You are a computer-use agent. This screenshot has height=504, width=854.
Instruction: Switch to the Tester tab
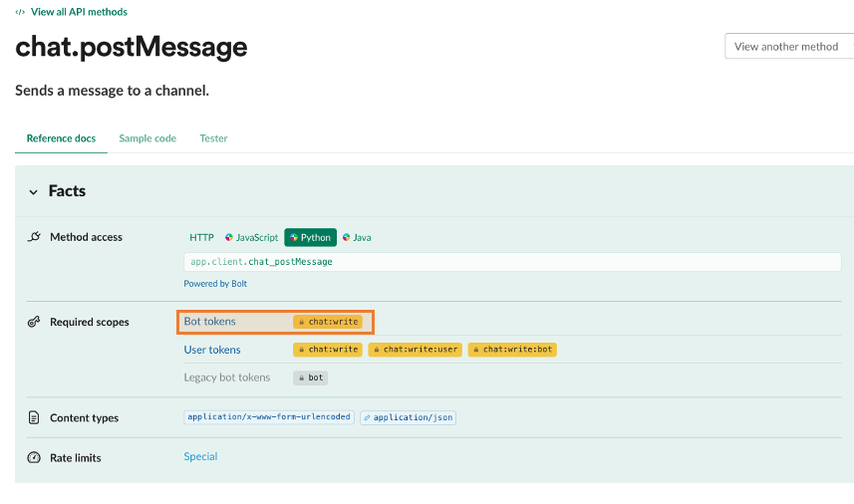[x=213, y=138]
